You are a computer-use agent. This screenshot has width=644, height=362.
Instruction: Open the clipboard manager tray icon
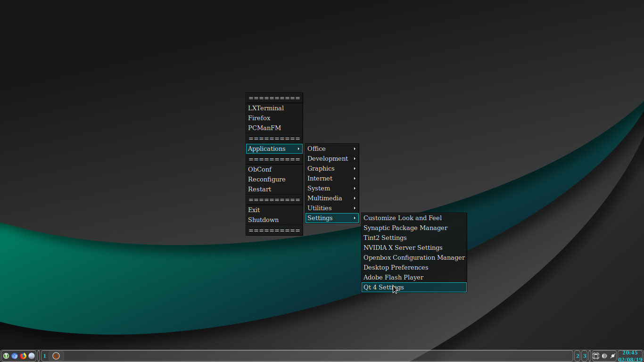596,356
